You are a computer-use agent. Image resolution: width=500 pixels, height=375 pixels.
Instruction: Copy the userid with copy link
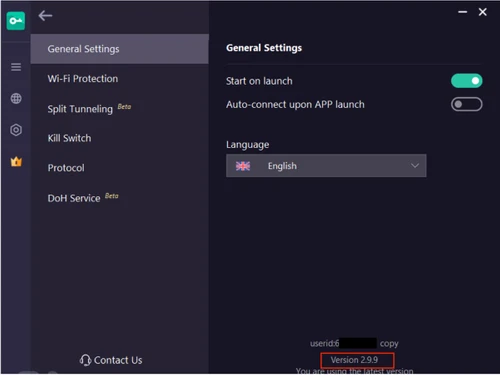point(389,343)
